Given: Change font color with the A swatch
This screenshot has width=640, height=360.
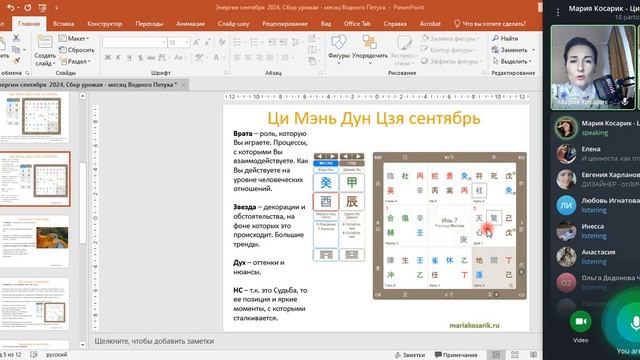Looking at the screenshot, I should click(x=216, y=58).
